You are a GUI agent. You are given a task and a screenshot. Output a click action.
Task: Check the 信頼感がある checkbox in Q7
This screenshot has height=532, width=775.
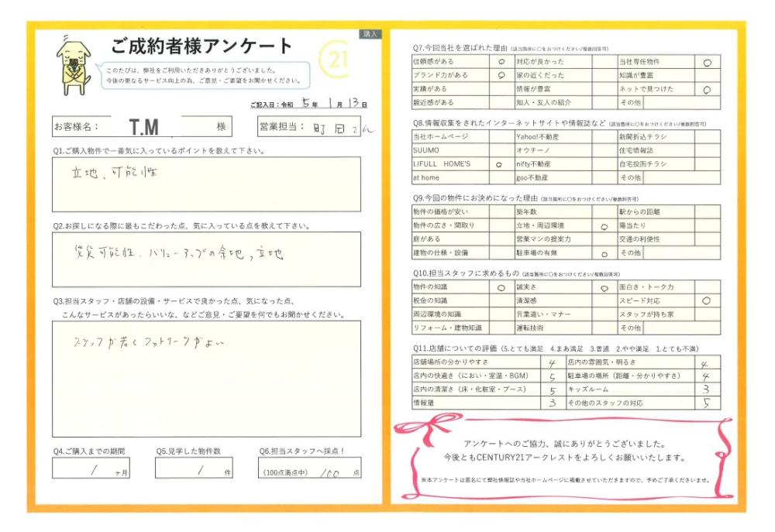501,61
